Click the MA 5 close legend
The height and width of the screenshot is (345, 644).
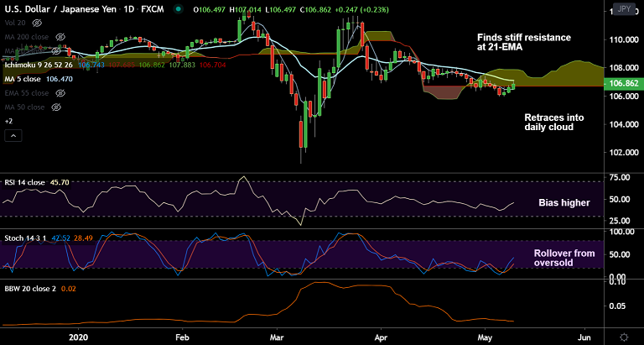click(x=23, y=79)
